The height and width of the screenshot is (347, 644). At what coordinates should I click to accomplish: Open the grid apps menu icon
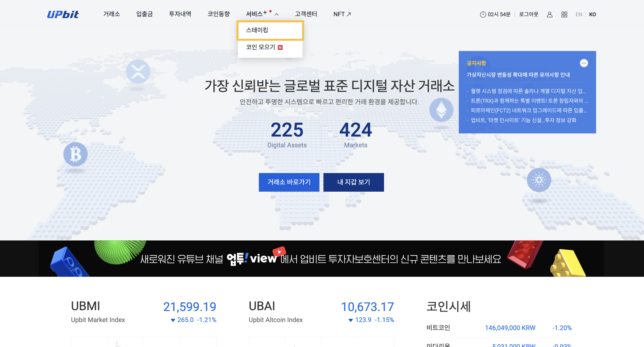pyautogui.click(x=564, y=15)
